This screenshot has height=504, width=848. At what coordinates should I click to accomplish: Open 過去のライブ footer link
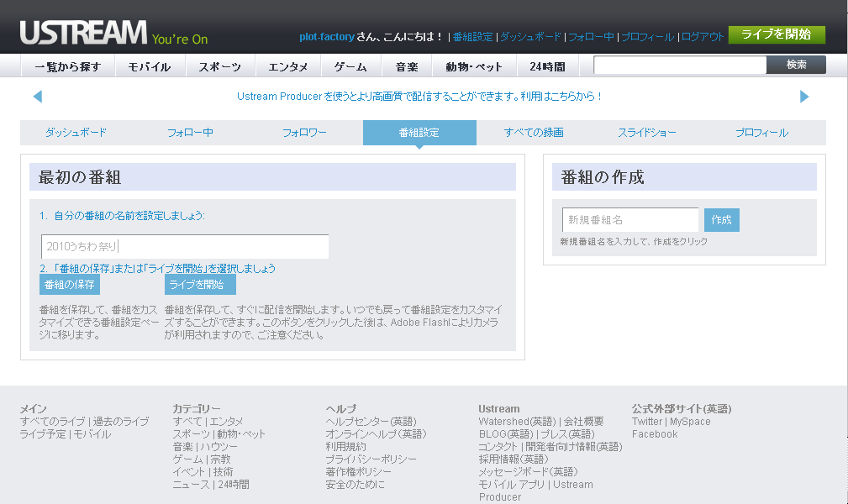click(121, 422)
